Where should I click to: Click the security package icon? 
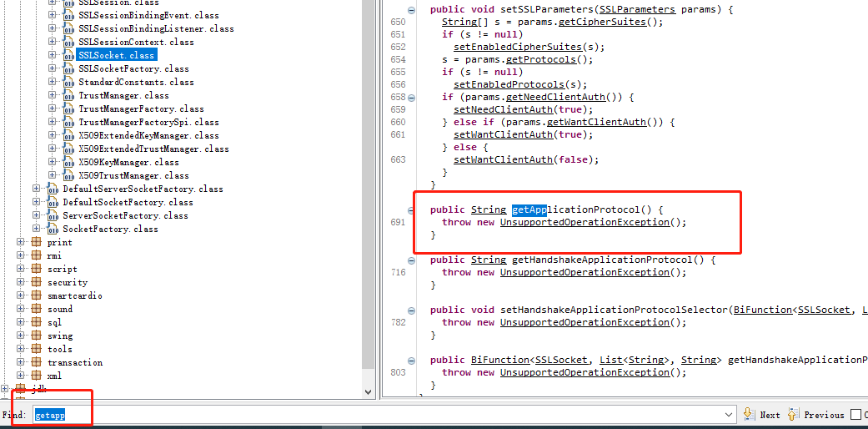click(37, 282)
